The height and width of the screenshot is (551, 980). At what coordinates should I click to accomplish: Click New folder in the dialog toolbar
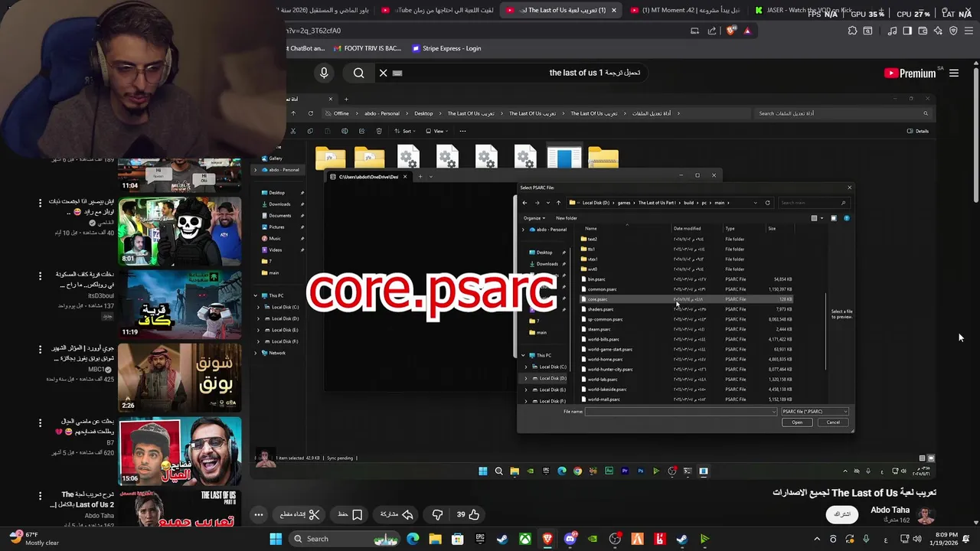pos(567,218)
